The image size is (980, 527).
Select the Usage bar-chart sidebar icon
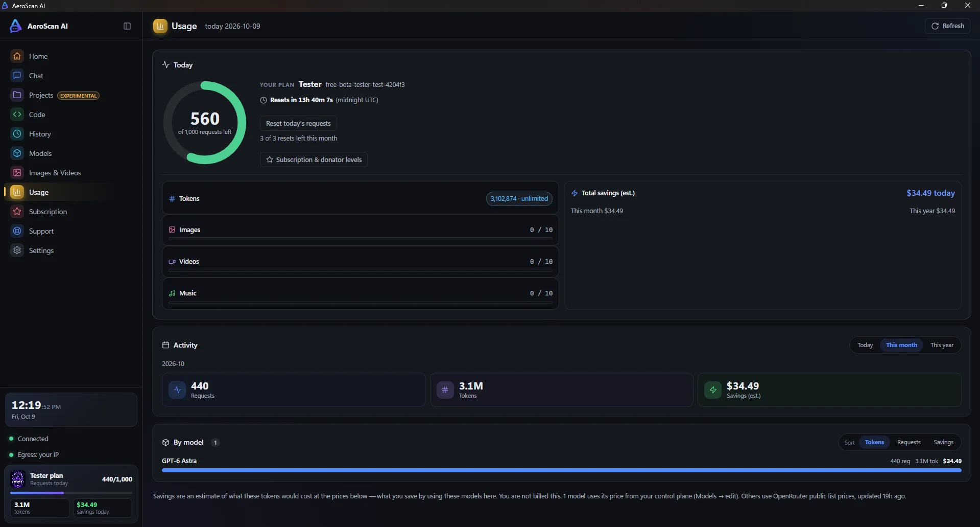(17, 192)
